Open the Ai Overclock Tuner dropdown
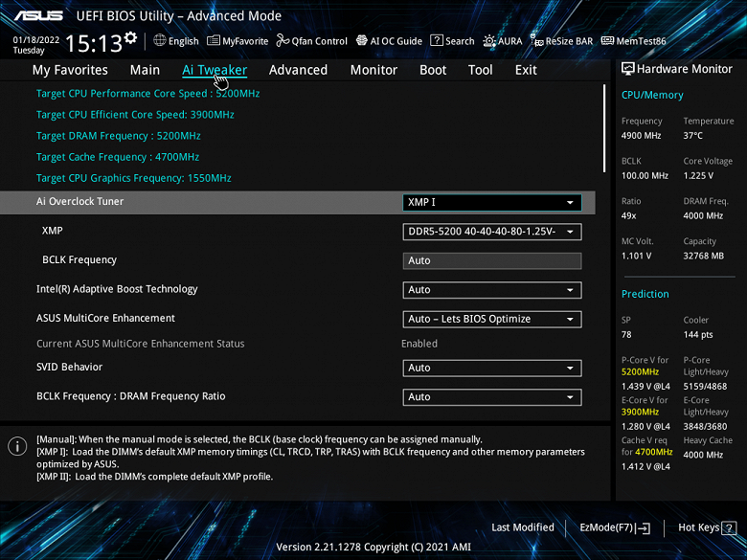The image size is (747, 560). pos(492,202)
